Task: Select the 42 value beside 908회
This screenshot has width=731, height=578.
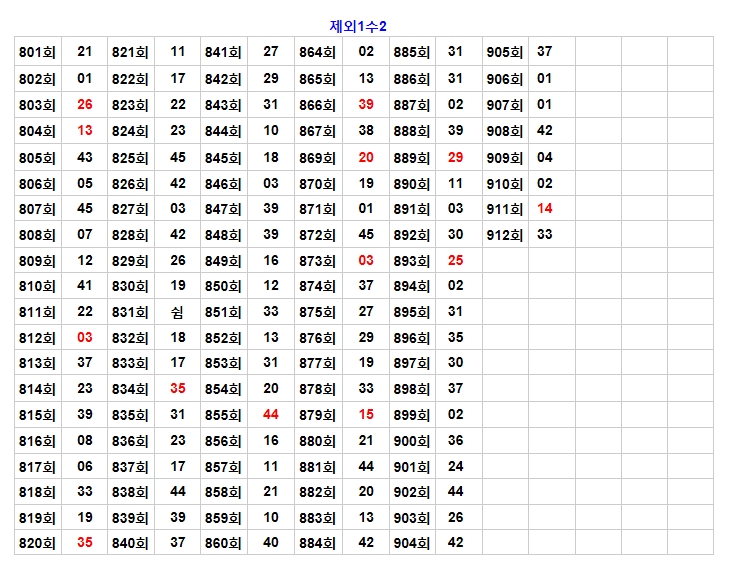Action: 545,131
